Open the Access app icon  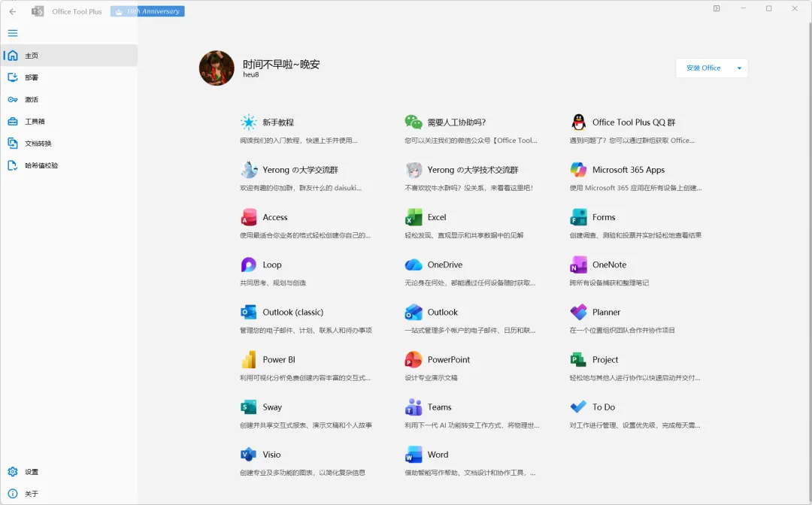[249, 217]
